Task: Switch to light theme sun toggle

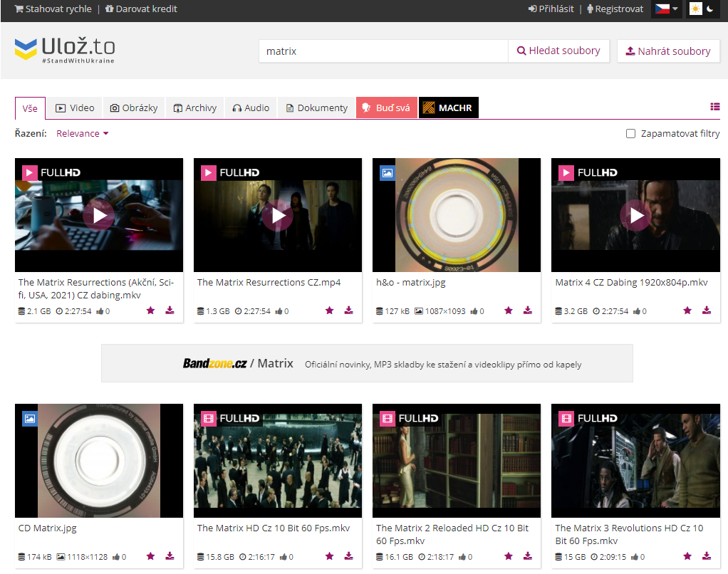Action: tap(695, 9)
